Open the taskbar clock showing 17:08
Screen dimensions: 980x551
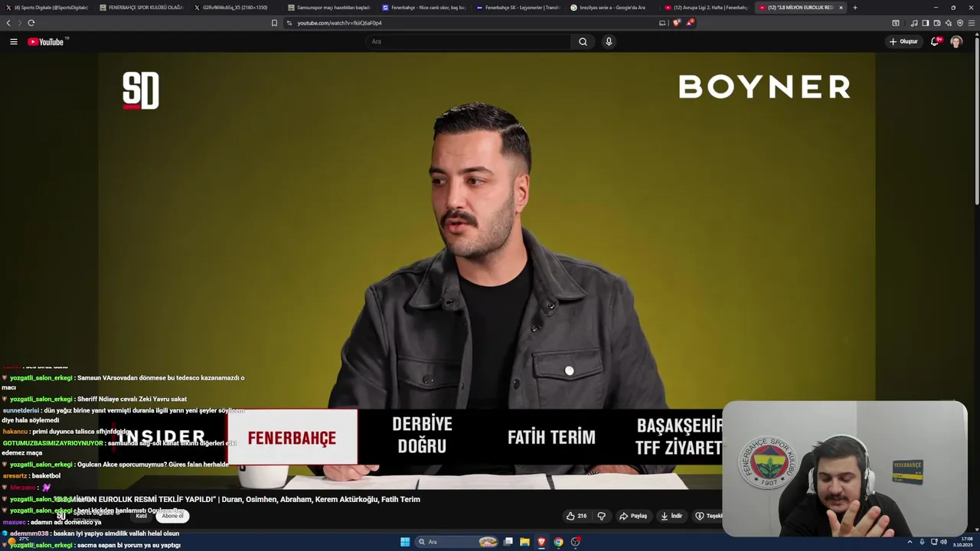[963, 542]
